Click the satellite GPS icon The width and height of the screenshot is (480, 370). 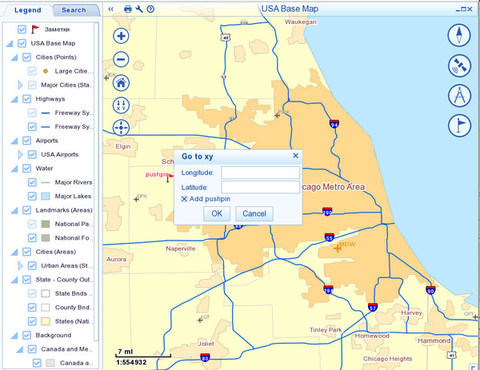point(459,66)
